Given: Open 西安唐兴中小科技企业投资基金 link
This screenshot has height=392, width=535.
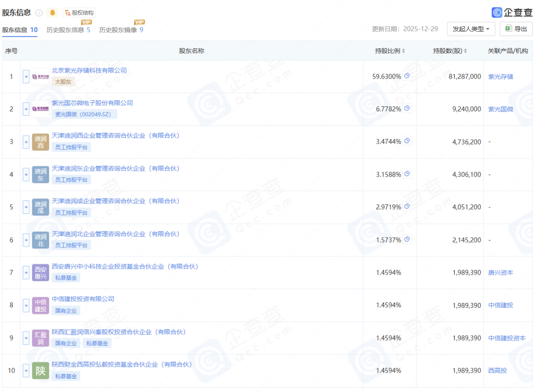Looking at the screenshot, I should pos(125,267).
